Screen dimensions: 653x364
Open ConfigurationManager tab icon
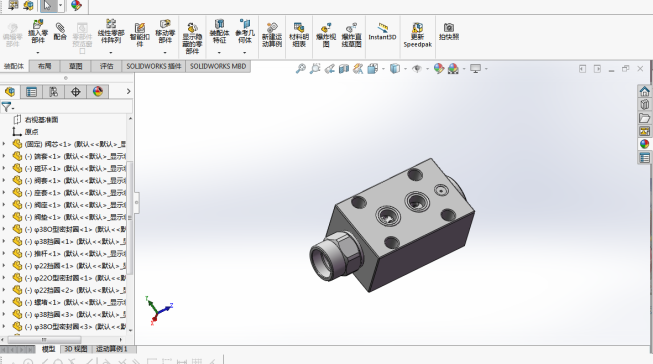(53, 92)
